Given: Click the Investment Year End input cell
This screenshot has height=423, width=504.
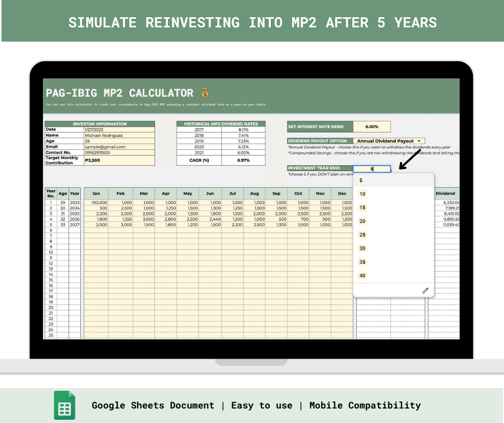Looking at the screenshot, I should tap(372, 169).
